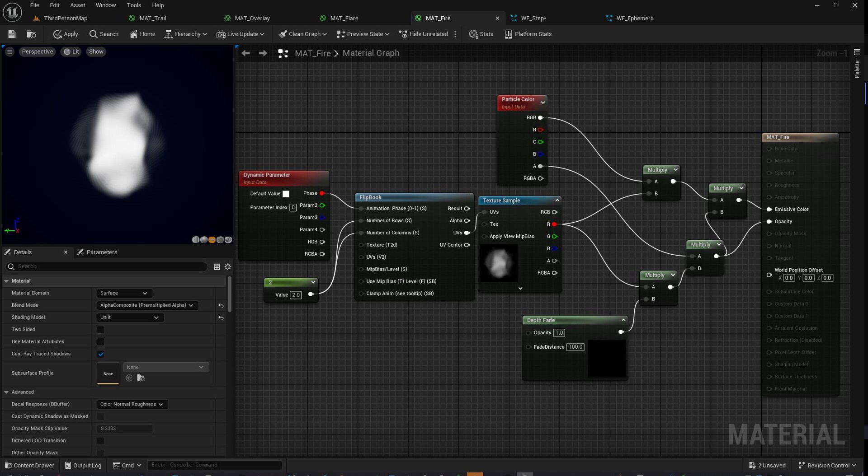
Task: Uncheck Cast Ray Traced Shadows
Action: [101, 354]
